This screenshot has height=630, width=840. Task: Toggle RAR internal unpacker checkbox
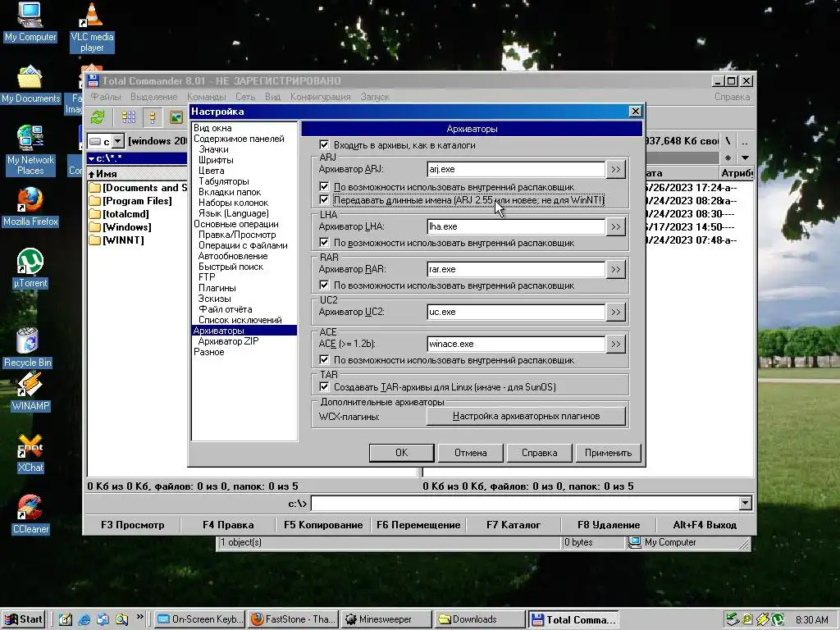324,285
